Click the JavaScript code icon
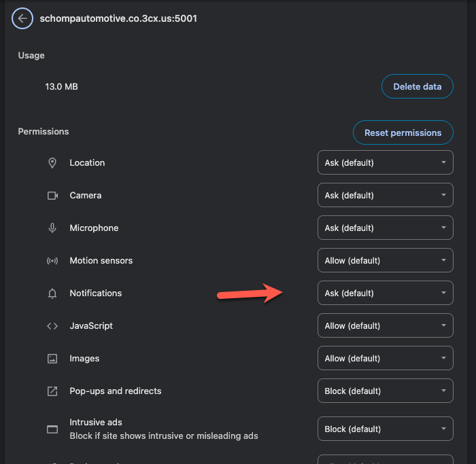 point(52,326)
